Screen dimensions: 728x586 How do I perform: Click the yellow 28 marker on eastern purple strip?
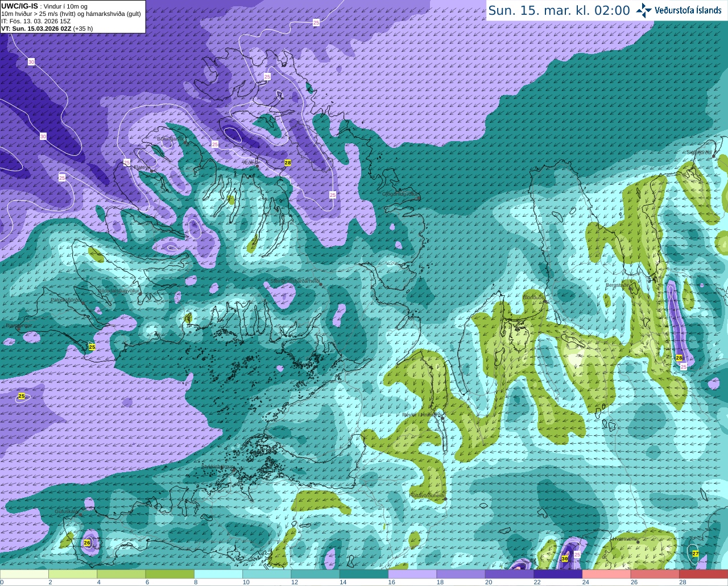pyautogui.click(x=679, y=358)
